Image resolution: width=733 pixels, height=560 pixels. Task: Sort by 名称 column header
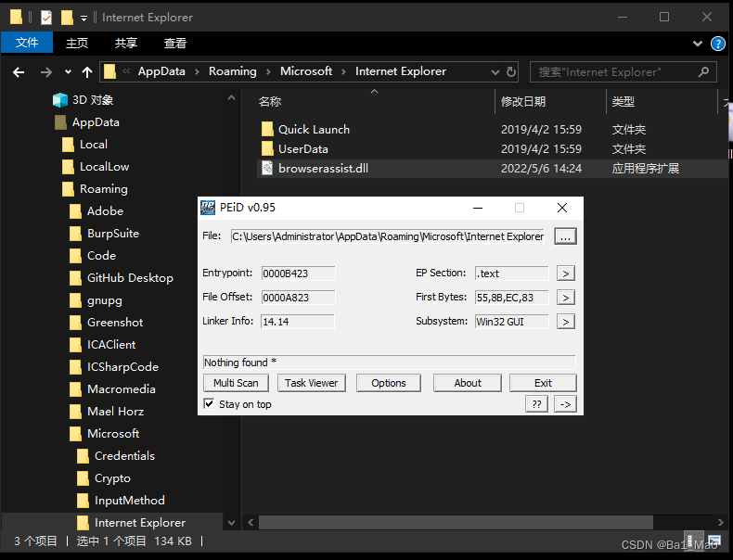coord(270,101)
